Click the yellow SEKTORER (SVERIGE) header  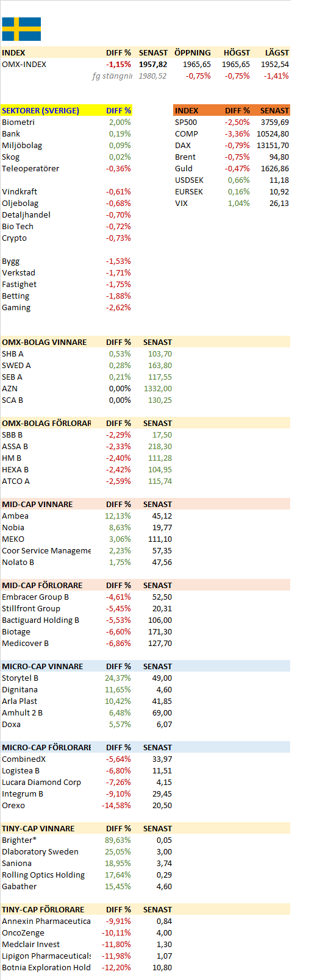(40, 110)
